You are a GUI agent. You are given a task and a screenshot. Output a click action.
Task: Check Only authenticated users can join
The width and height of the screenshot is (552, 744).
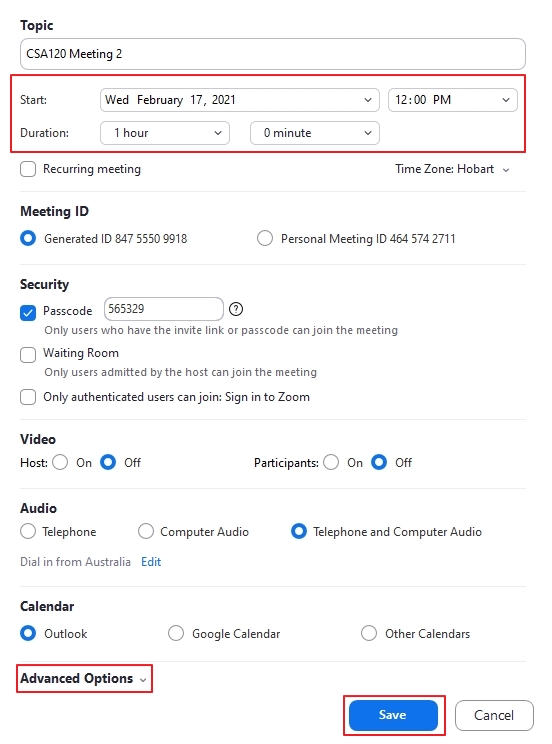pos(28,397)
